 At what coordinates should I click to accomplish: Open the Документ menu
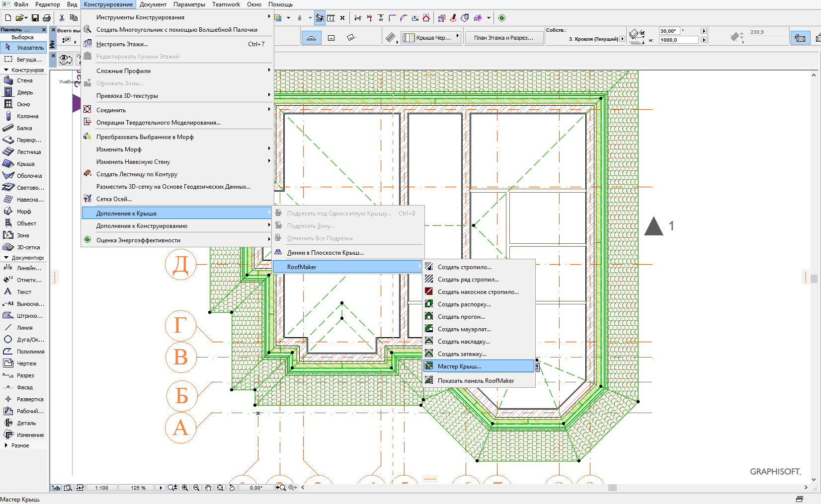(153, 4)
